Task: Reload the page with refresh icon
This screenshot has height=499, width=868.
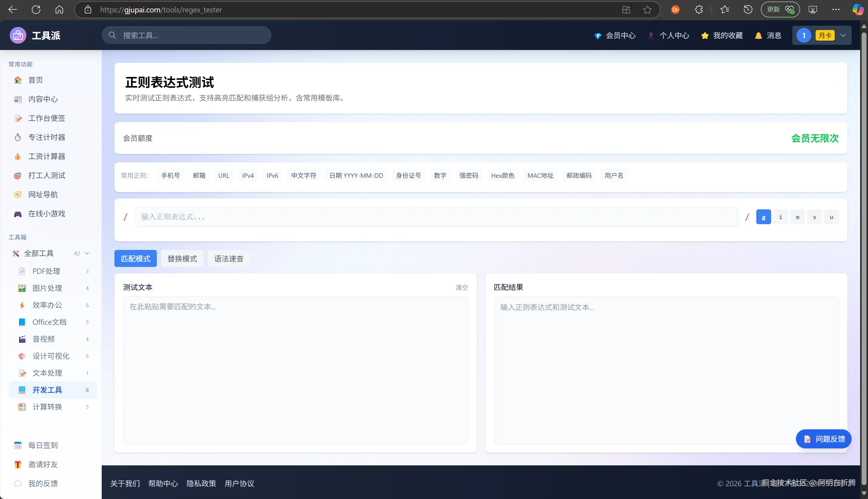Action: pyautogui.click(x=36, y=10)
